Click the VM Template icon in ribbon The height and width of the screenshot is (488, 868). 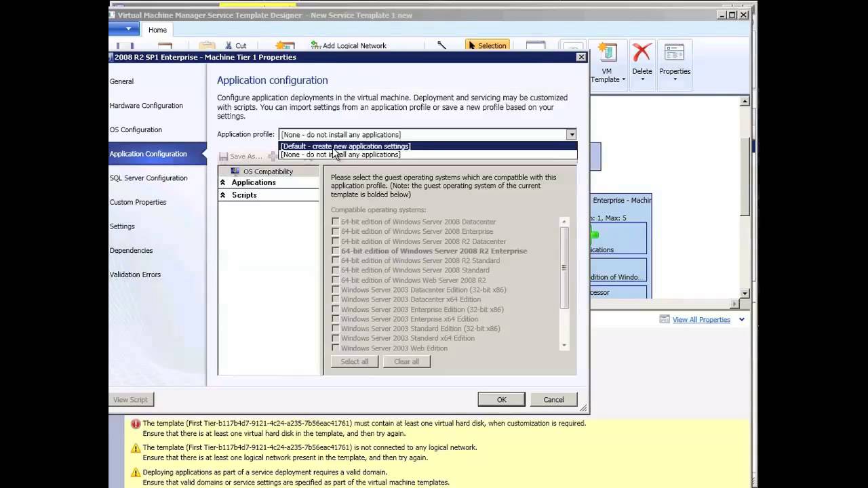coord(606,53)
